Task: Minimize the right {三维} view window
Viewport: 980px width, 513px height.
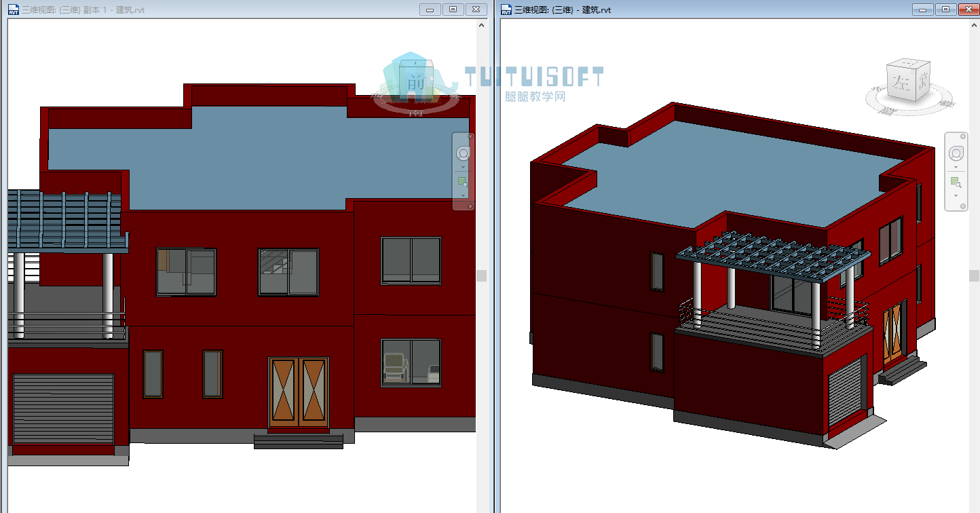Action: (x=922, y=9)
